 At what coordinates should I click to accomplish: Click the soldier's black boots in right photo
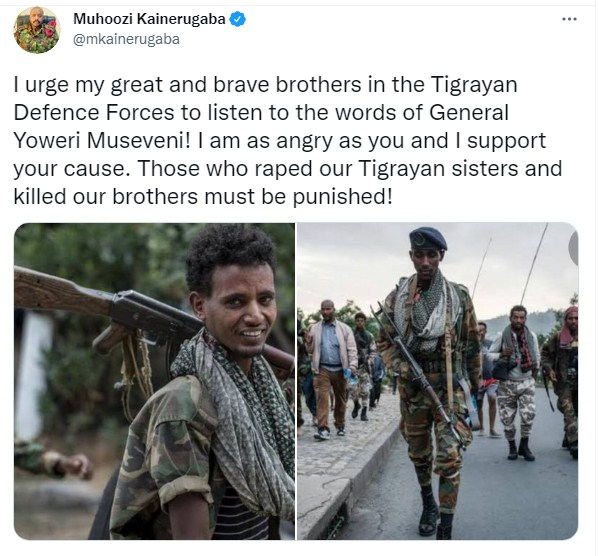(x=436, y=514)
